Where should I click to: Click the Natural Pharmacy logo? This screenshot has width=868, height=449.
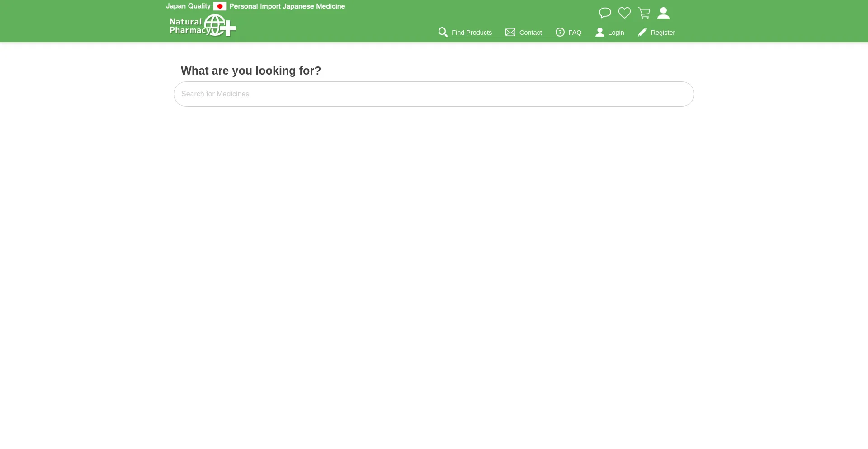(x=203, y=25)
